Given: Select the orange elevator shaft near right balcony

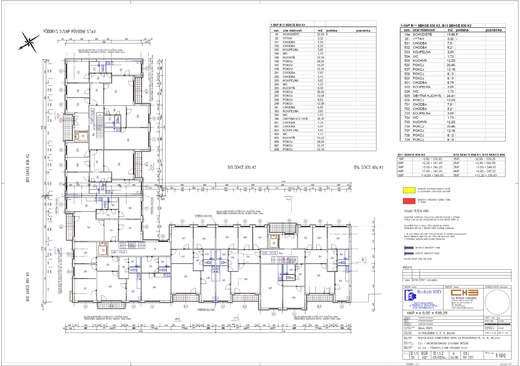Looking at the screenshot, I should 274,242.
